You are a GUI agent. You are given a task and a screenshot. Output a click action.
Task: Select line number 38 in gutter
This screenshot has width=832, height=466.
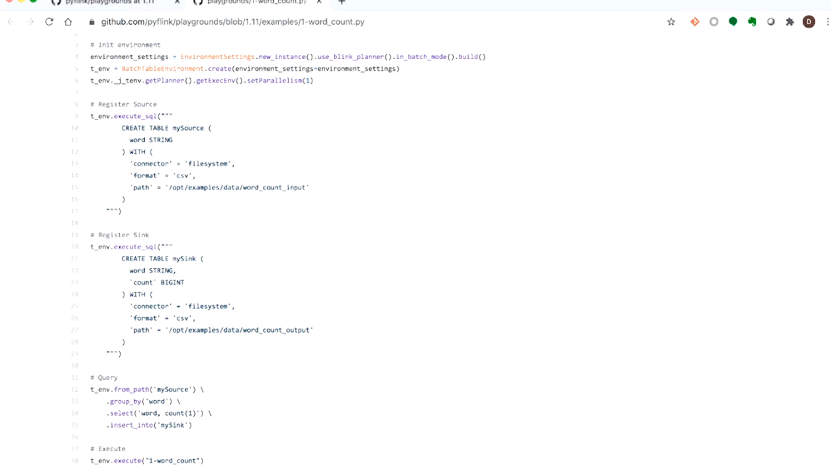tap(75, 461)
